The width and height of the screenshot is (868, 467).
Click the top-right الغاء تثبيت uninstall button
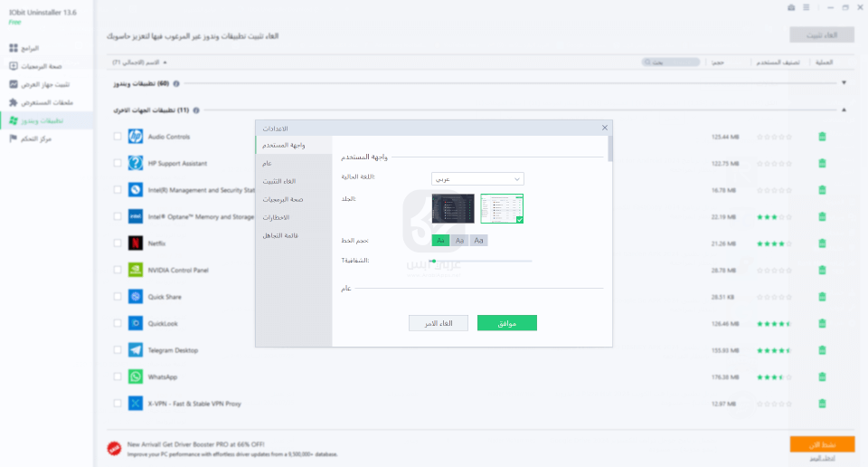pyautogui.click(x=822, y=35)
